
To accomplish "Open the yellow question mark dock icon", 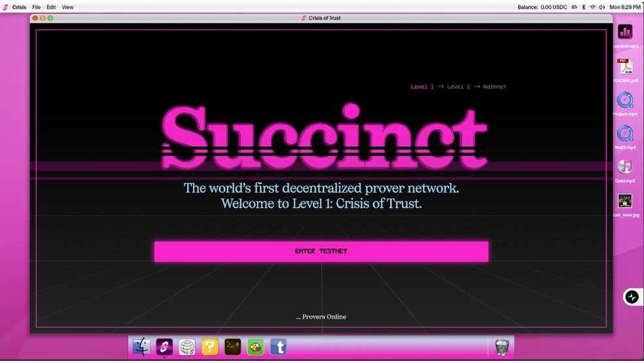I will point(209,347).
